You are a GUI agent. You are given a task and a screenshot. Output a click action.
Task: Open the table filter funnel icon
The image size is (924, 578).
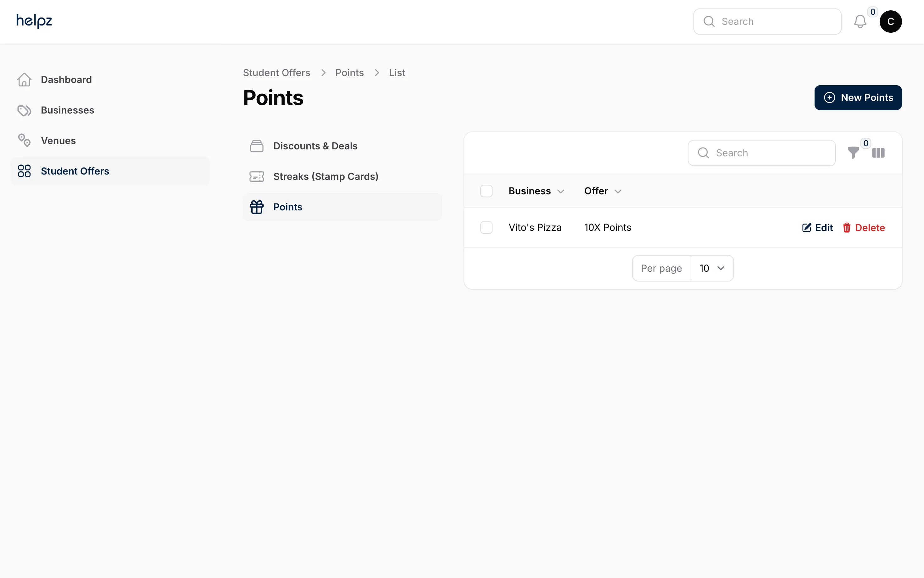(x=853, y=153)
